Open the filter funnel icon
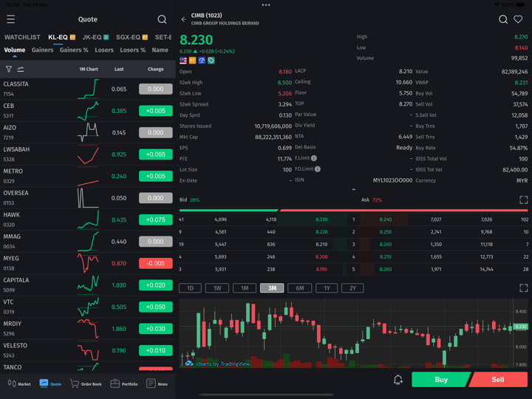The width and height of the screenshot is (532, 399). tap(9, 69)
